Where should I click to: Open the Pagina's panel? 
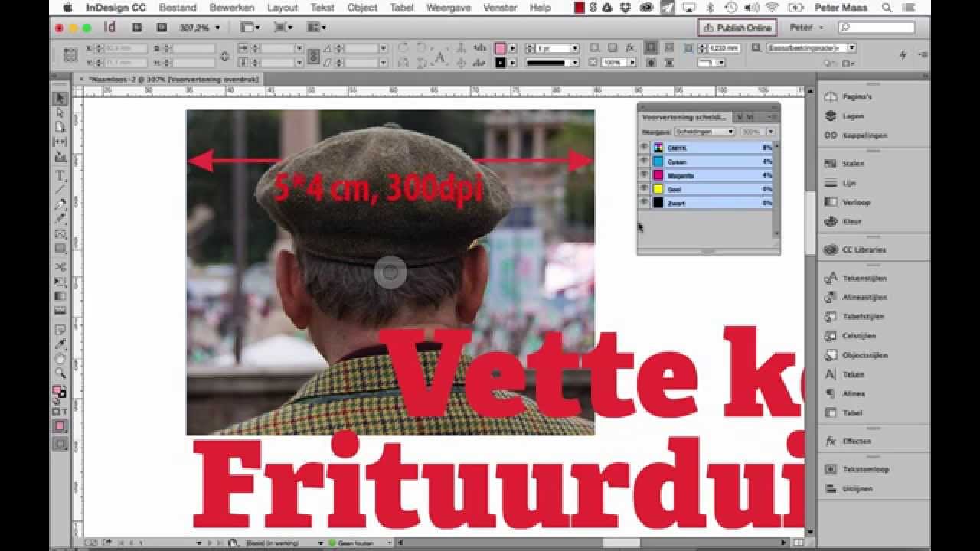click(848, 97)
